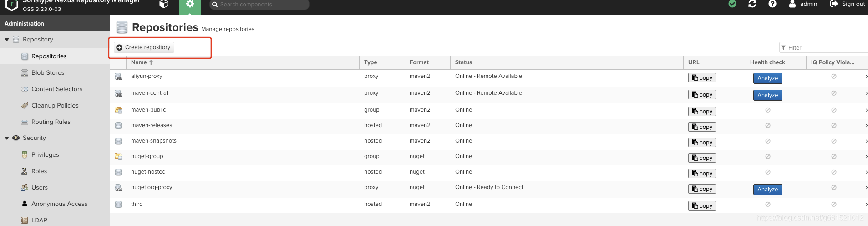The width and height of the screenshot is (868, 226).
Task: Sort by the Status column header
Action: [567, 62]
